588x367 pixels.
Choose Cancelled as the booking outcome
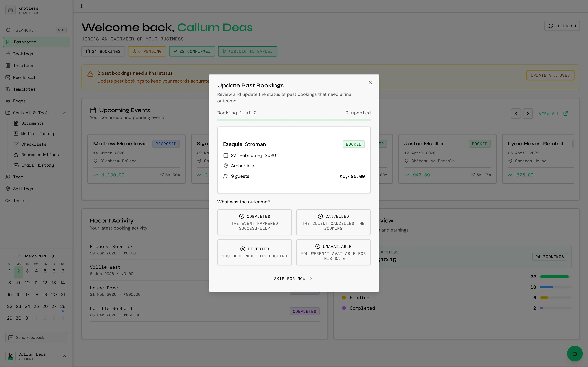point(333,222)
